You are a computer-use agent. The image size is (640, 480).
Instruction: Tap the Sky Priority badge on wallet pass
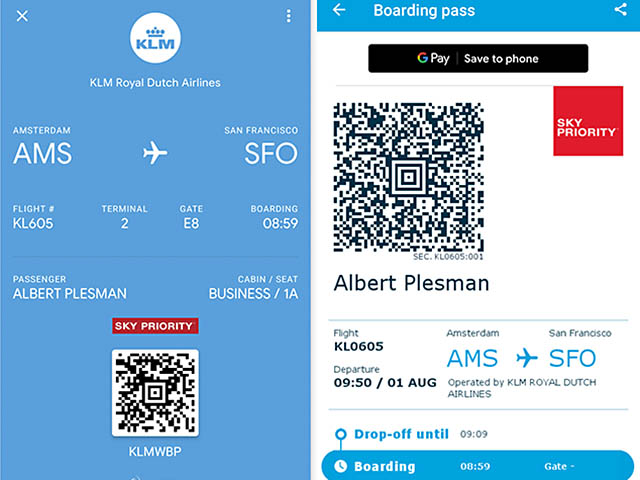click(x=155, y=326)
